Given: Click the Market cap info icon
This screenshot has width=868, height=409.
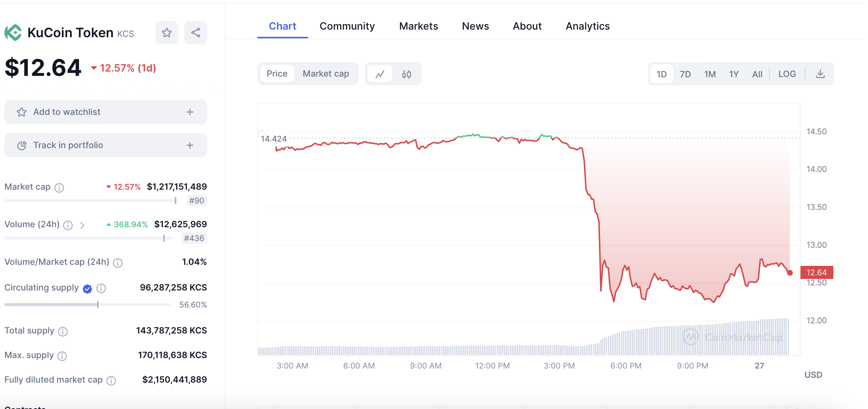Looking at the screenshot, I should tap(59, 188).
